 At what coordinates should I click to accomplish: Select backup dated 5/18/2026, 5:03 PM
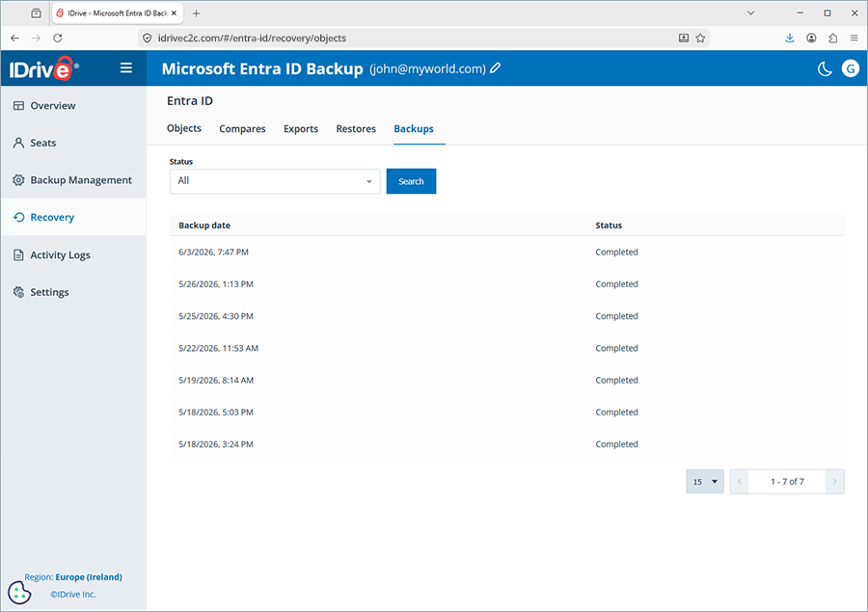pyautogui.click(x=507, y=412)
